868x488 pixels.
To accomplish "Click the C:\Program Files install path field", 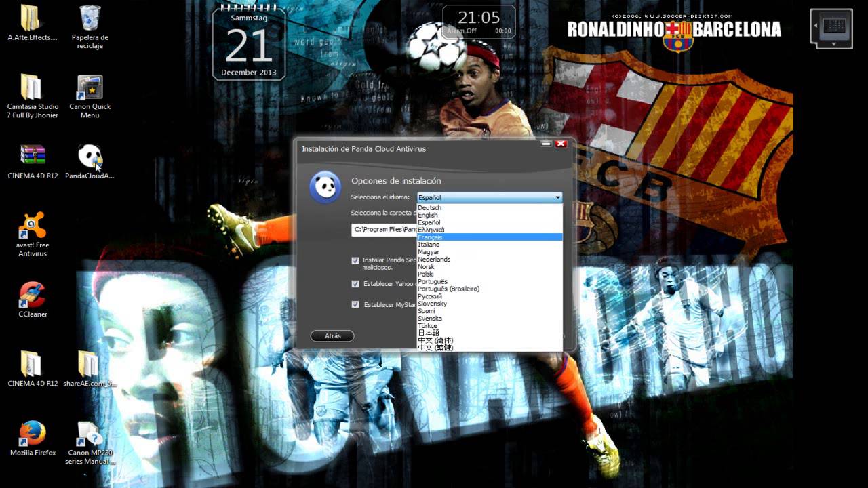I will [384, 229].
